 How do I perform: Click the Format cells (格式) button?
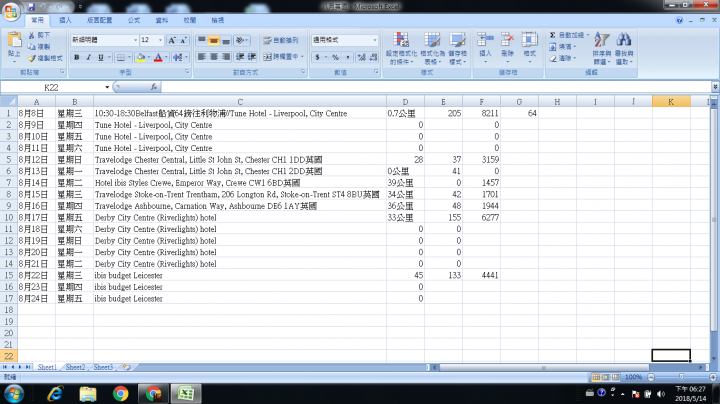(x=529, y=46)
